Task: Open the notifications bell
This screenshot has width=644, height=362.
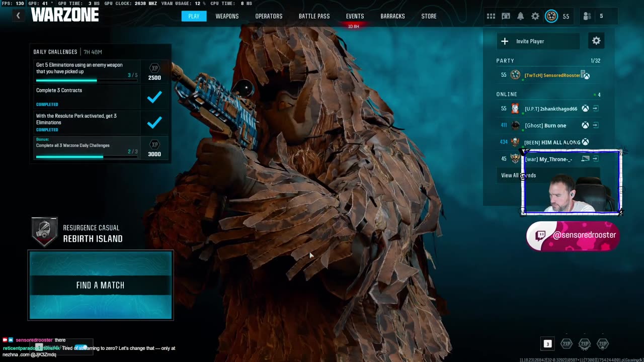Action: point(521,16)
